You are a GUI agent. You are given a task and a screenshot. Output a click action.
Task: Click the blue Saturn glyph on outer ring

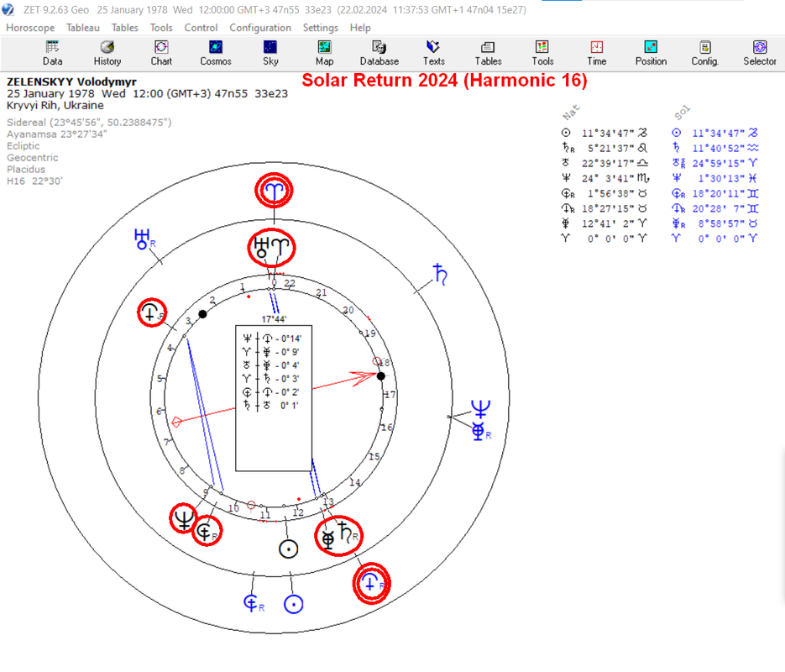pos(440,275)
